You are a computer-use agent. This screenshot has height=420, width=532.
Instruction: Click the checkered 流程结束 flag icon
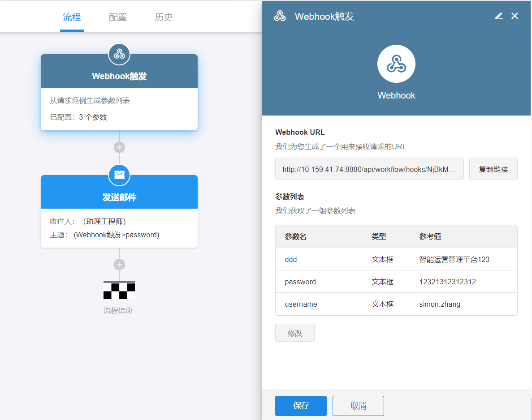click(x=119, y=290)
